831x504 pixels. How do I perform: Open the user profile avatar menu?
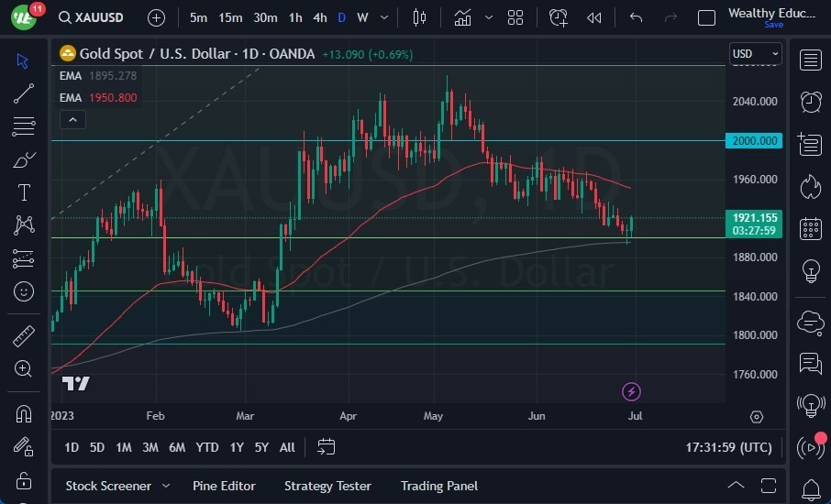pos(23,17)
